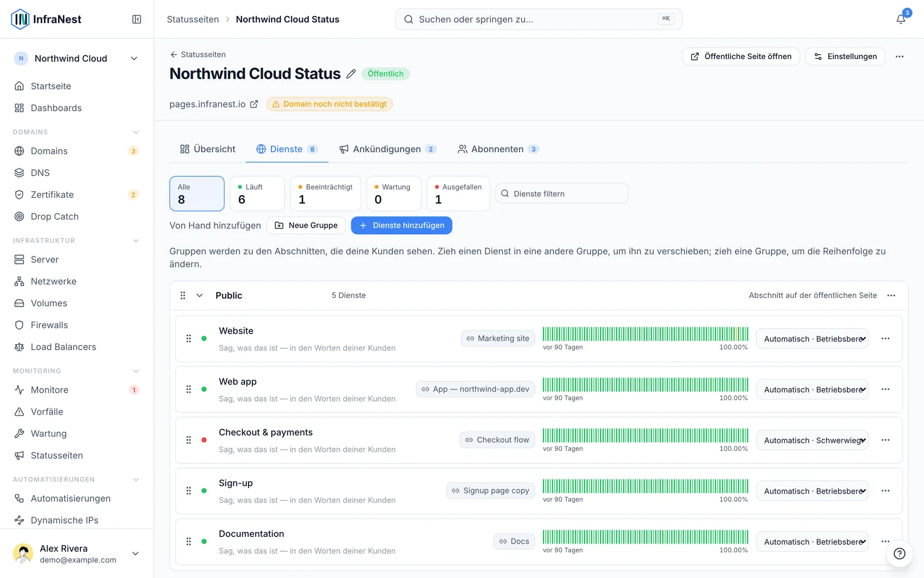Open Einstellungen button
The height and width of the screenshot is (578, 924).
(x=845, y=56)
